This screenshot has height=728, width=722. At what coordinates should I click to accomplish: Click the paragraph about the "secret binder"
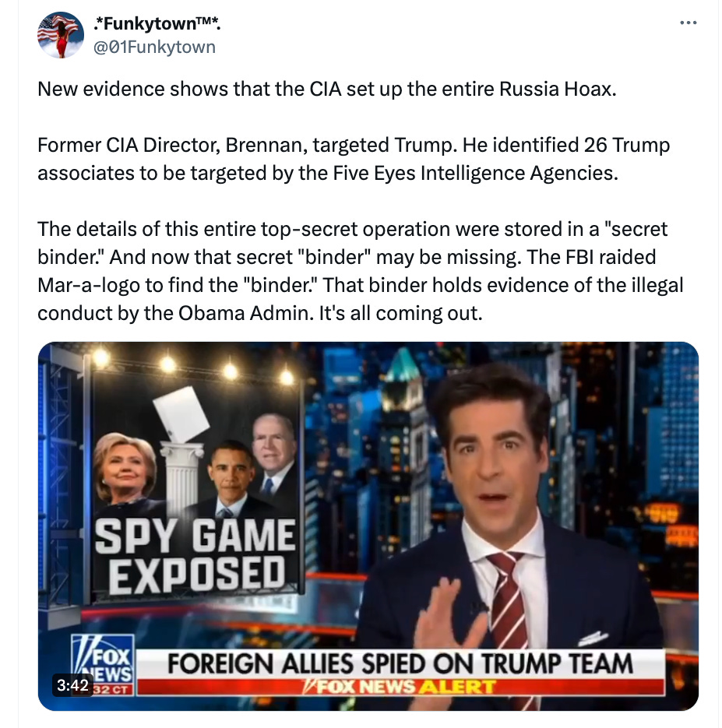coord(361,271)
